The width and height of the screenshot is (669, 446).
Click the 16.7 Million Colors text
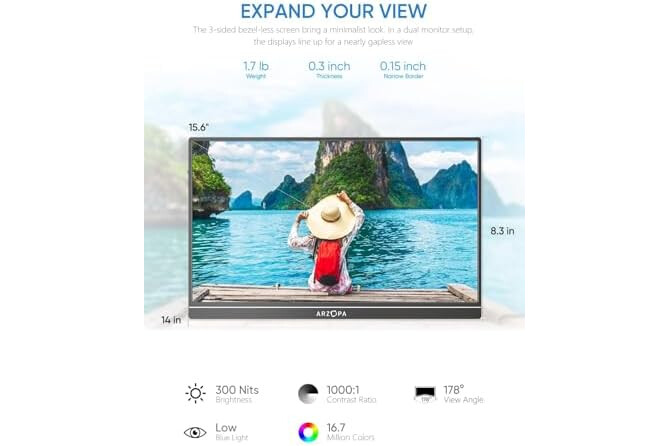tap(350, 431)
